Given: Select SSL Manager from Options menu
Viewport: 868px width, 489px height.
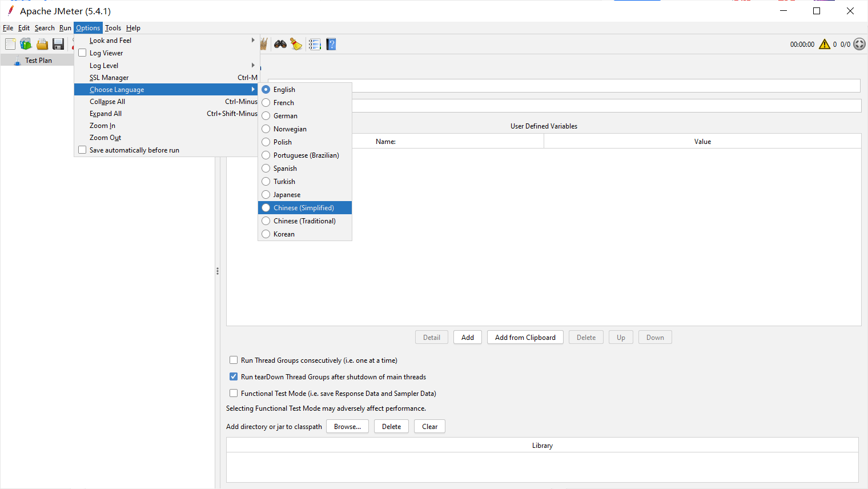Looking at the screenshot, I should pos(166,78).
